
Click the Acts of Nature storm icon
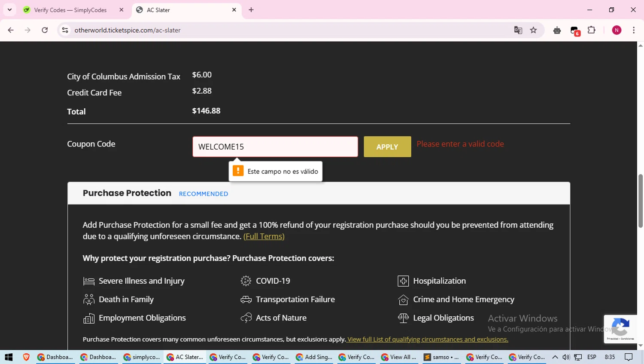pyautogui.click(x=246, y=318)
